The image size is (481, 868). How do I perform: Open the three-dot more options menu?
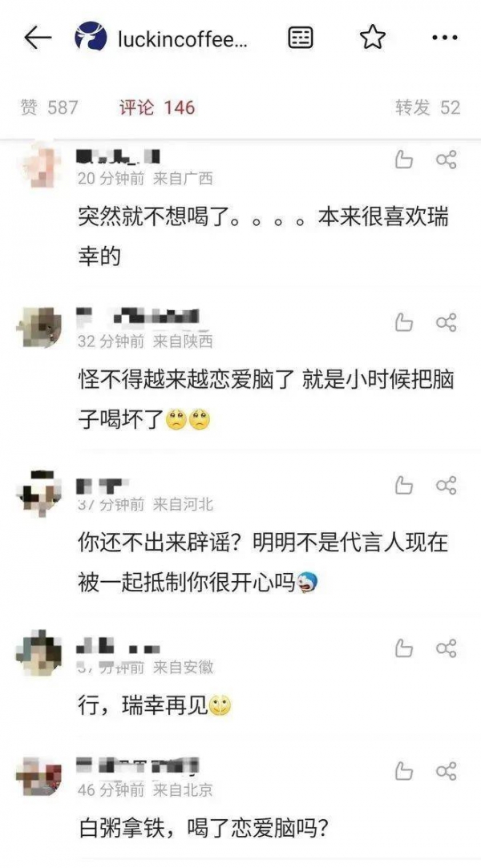[x=444, y=38]
